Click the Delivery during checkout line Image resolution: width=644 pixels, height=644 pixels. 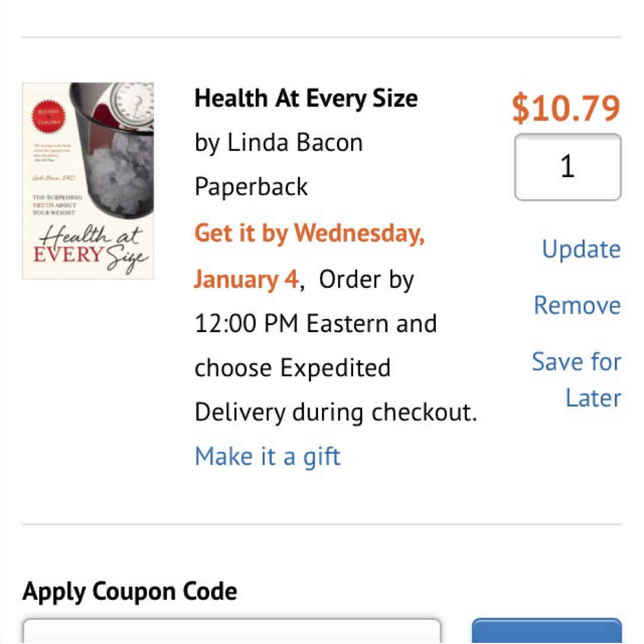pos(336,413)
